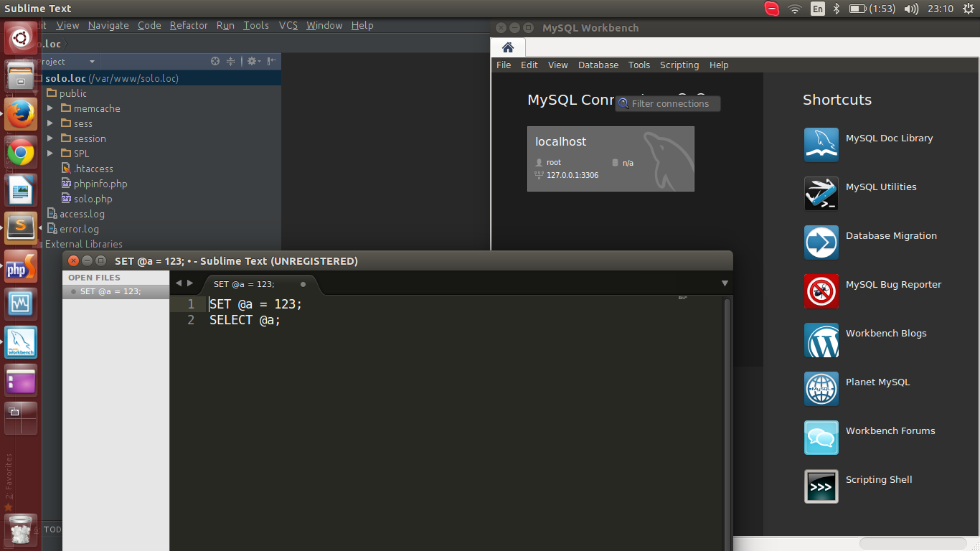Open MySQL Workbench launcher icon
980x551 pixels.
coord(21,342)
